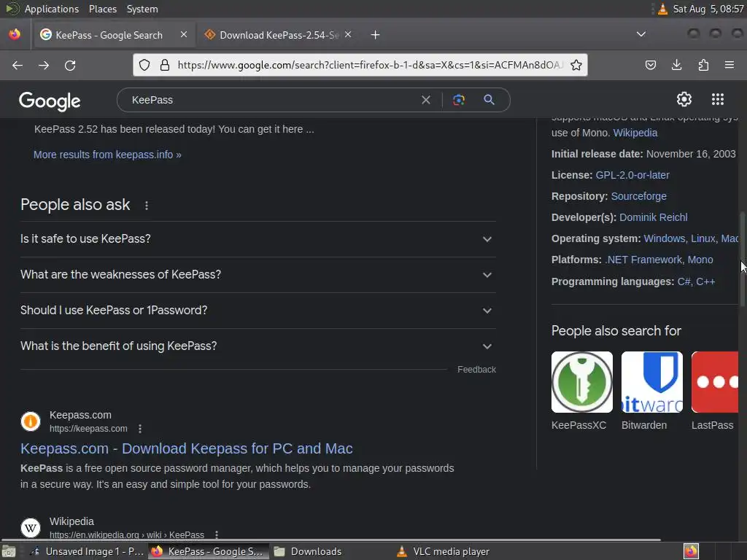Clear the Google search box with X
This screenshot has height=560, width=747.
426,100
